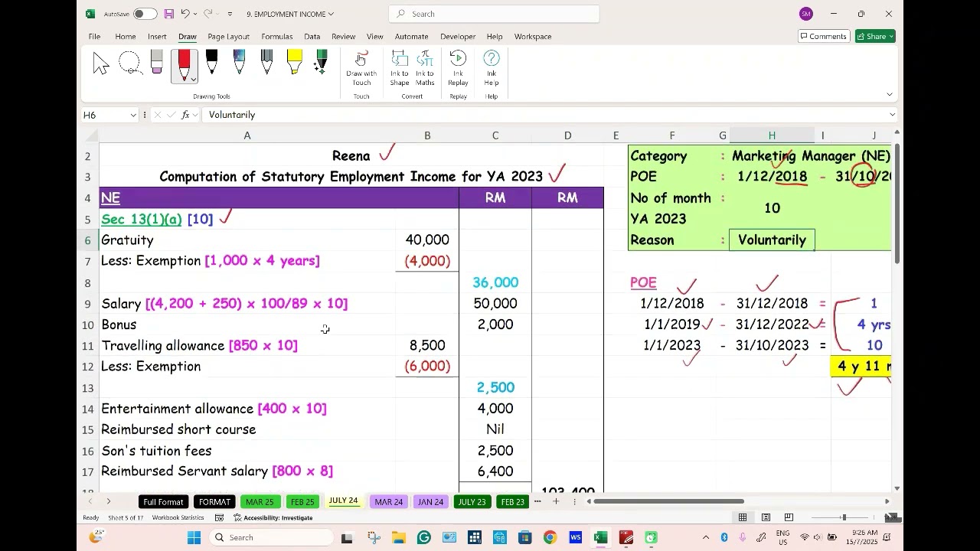
Task: Open the Customize Quick Access Toolbar dropdown
Action: tap(230, 14)
